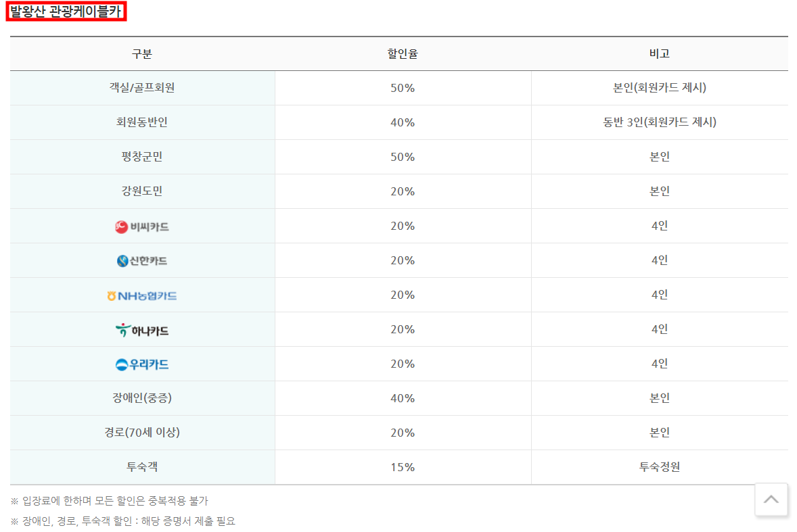Click the 장애인(중증) row label
Viewport: 797px width, 532px height.
point(141,397)
